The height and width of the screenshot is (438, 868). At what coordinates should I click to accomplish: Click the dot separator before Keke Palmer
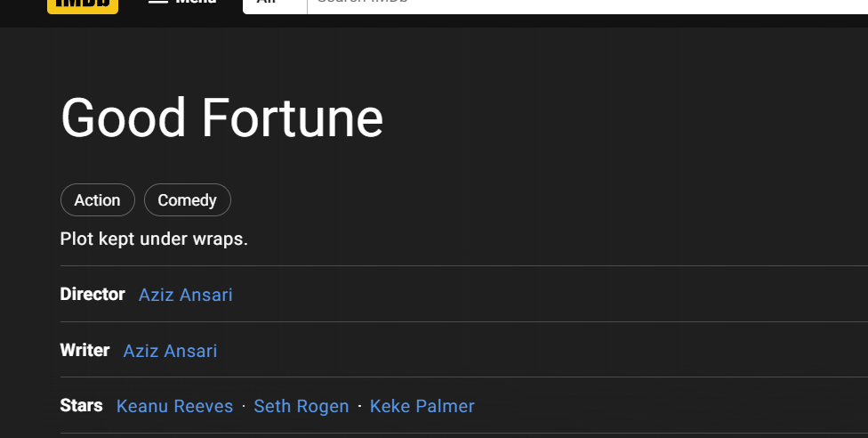[359, 407]
